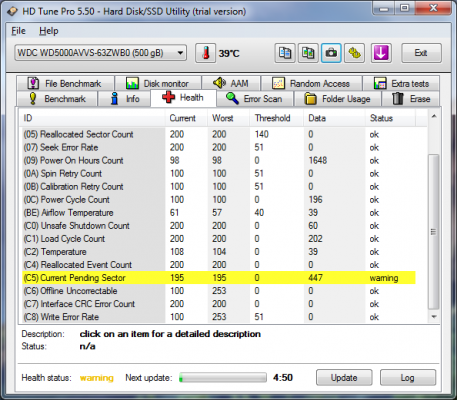457x400 pixels.
Task: Copy info to clipboard toolbar icon
Action: [285, 53]
